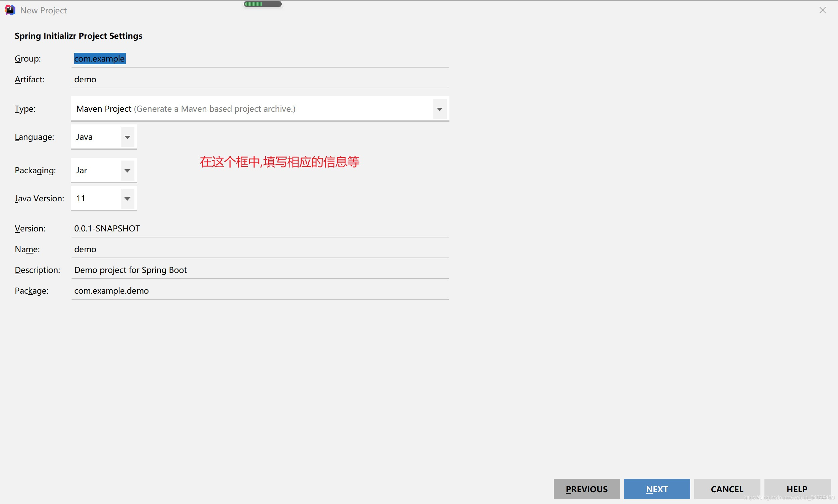Viewport: 838px width, 504px height.
Task: Click the Java language combo box
Action: [x=104, y=137]
